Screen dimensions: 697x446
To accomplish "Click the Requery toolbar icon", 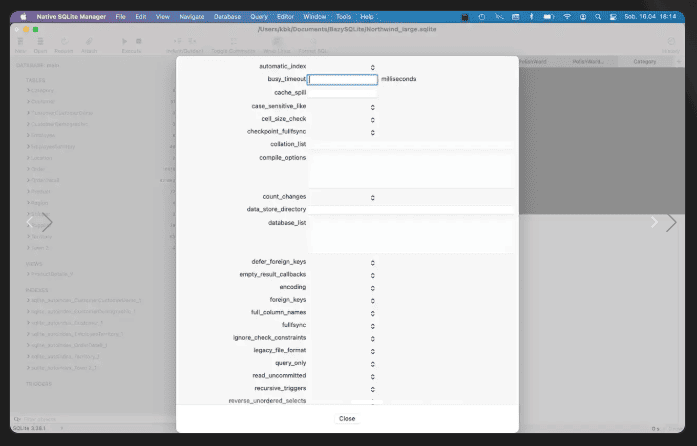I will coord(64,41).
